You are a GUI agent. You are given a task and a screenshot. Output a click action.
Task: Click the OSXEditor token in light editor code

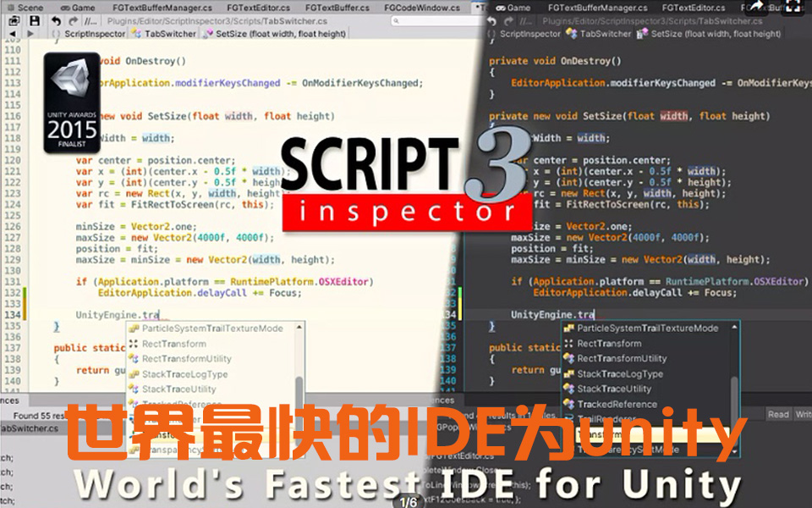(x=343, y=281)
